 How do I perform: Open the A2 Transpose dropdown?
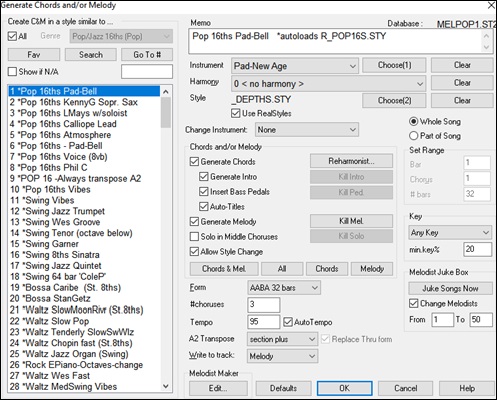click(x=282, y=339)
